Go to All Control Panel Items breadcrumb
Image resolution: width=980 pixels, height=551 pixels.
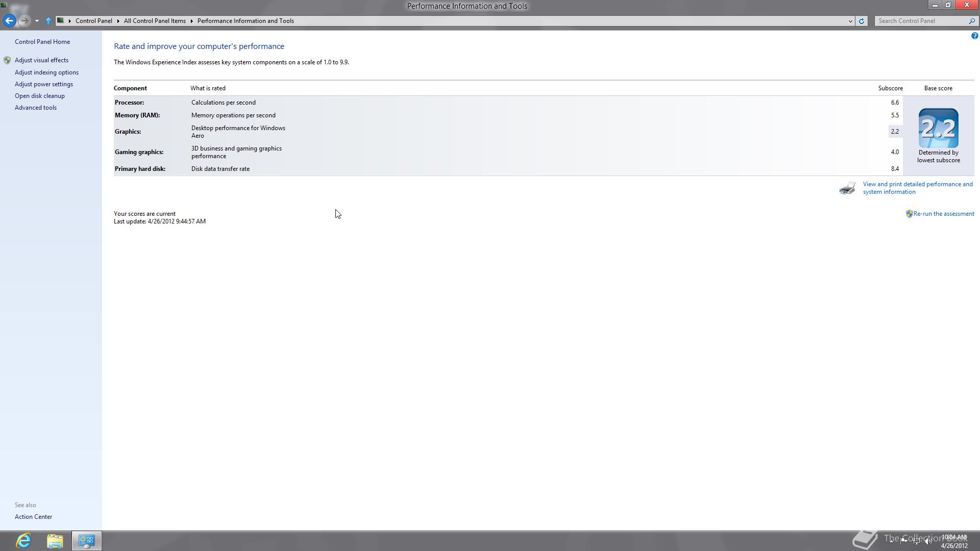coord(155,21)
